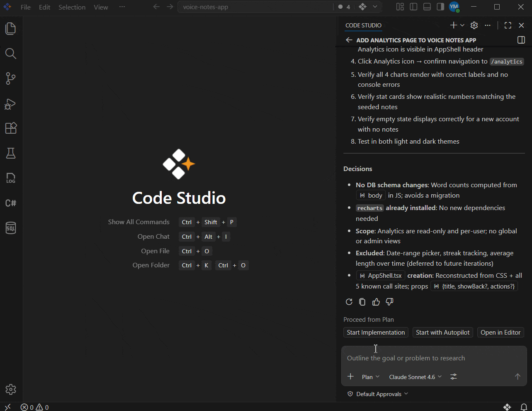
Task: Open Source Control view
Action: (x=11, y=78)
